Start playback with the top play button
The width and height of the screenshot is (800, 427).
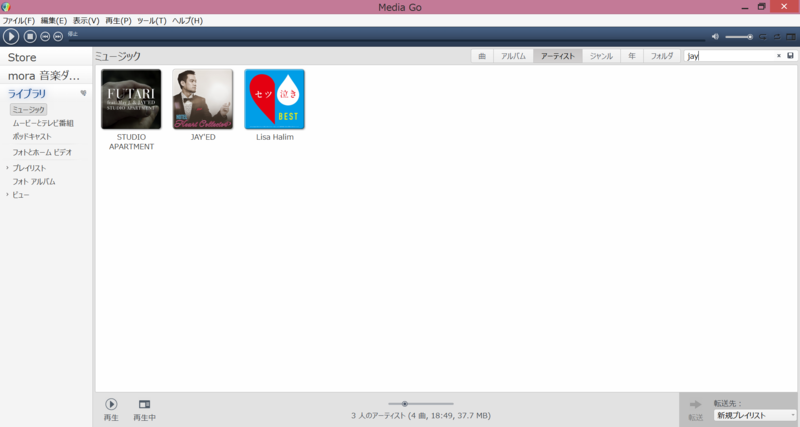click(11, 37)
